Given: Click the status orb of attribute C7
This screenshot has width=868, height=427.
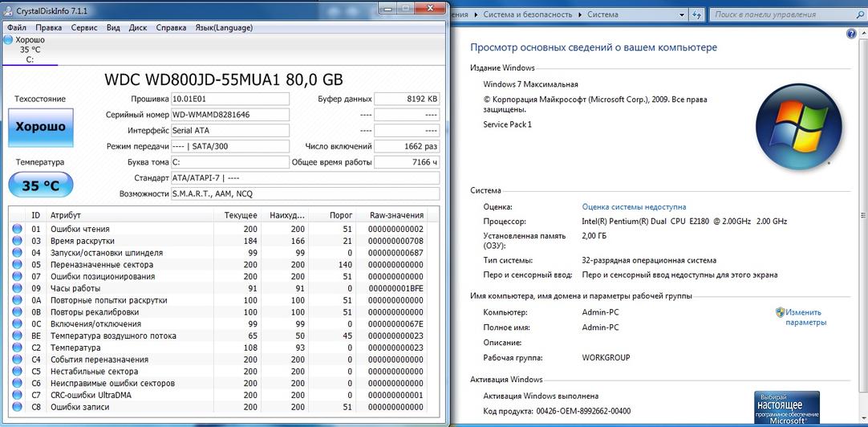Looking at the screenshot, I should [x=17, y=395].
